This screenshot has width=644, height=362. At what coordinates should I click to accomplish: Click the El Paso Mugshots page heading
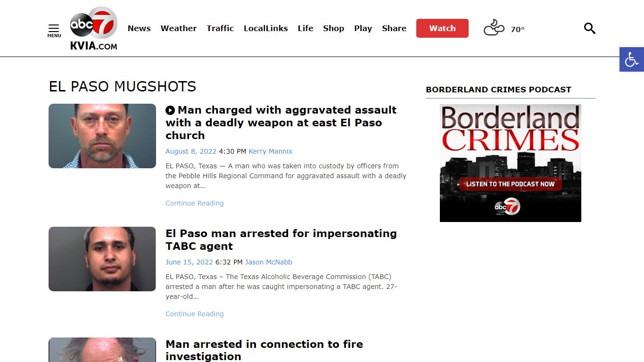tap(123, 86)
